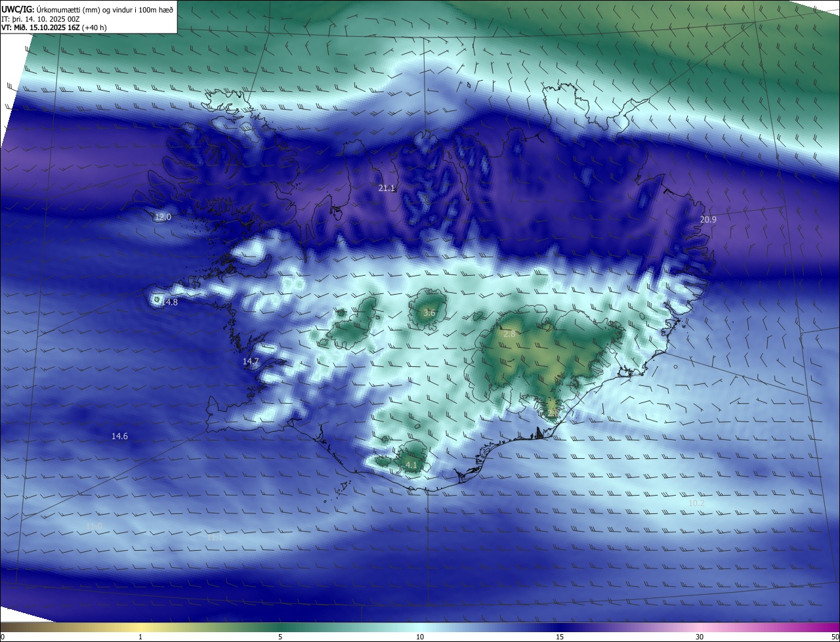This screenshot has height=642, width=840.
Task: Click the color scale label 50
Action: pyautogui.click(x=835, y=637)
